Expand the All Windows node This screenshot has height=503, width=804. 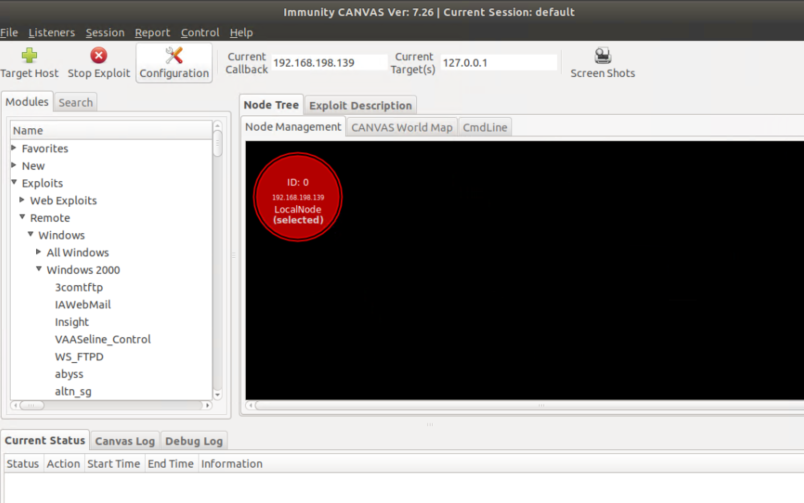click(38, 252)
